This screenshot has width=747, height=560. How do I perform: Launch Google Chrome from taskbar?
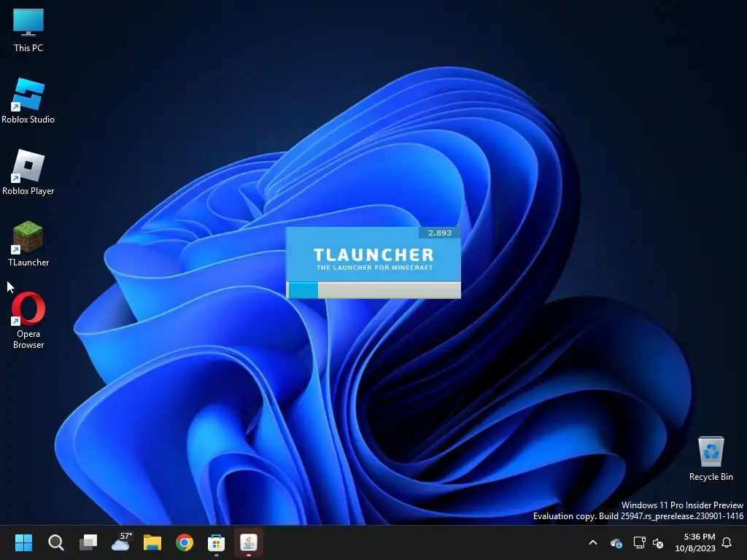(x=185, y=542)
